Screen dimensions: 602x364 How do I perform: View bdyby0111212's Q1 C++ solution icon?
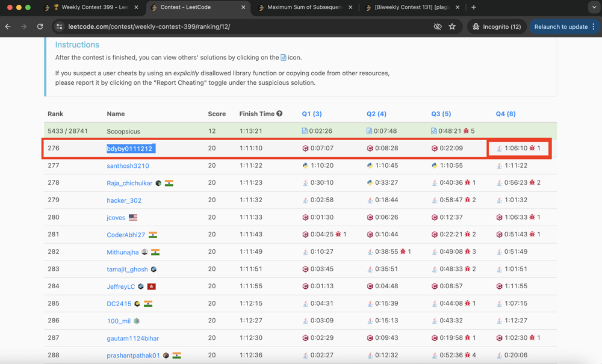(305, 148)
